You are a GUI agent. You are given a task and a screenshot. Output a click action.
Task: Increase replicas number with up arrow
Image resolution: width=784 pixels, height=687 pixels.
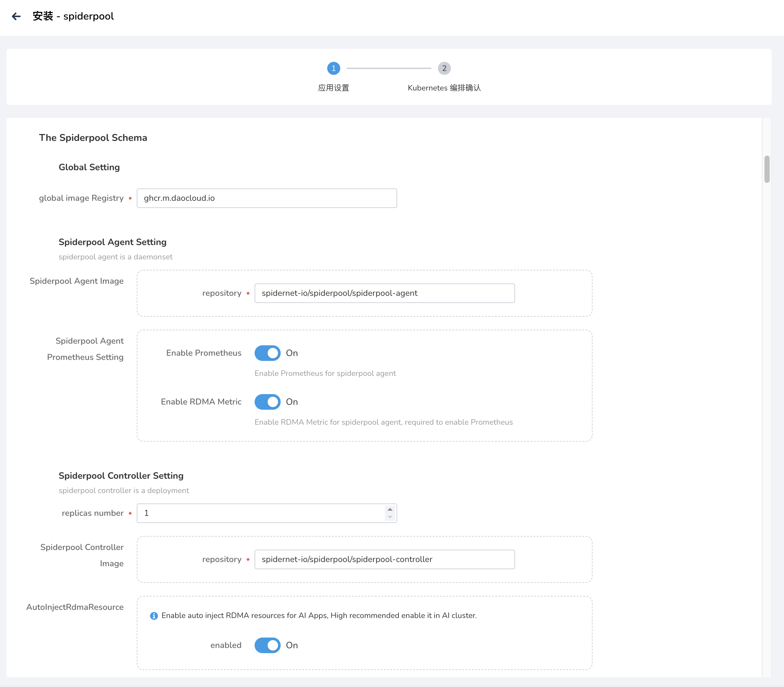click(390, 510)
